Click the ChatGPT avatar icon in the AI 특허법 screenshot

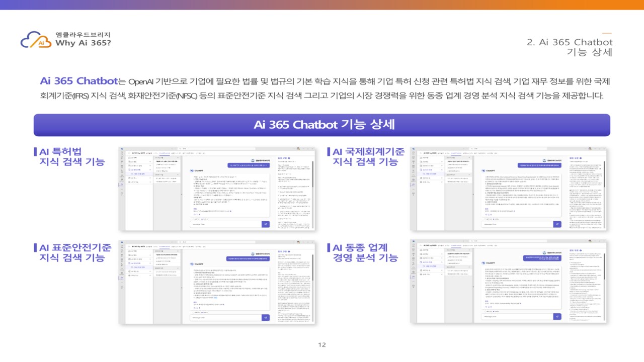[192, 170]
